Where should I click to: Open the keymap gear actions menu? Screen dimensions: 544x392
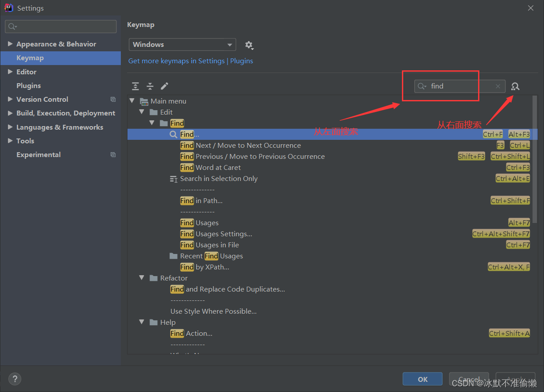tap(249, 45)
